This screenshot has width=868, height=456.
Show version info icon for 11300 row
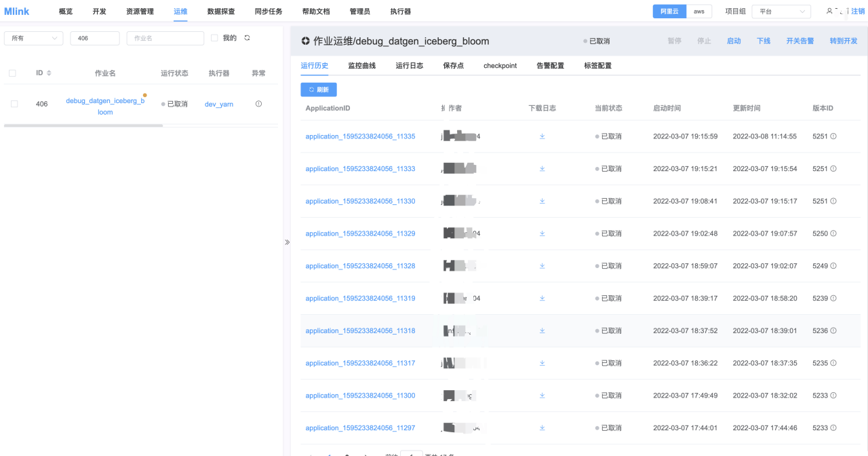coord(833,396)
